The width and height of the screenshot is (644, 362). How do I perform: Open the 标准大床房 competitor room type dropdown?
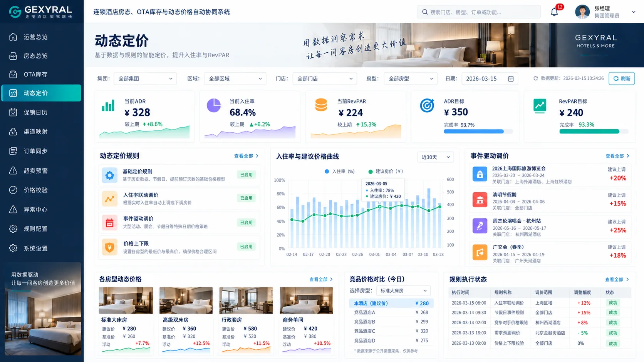403,291
